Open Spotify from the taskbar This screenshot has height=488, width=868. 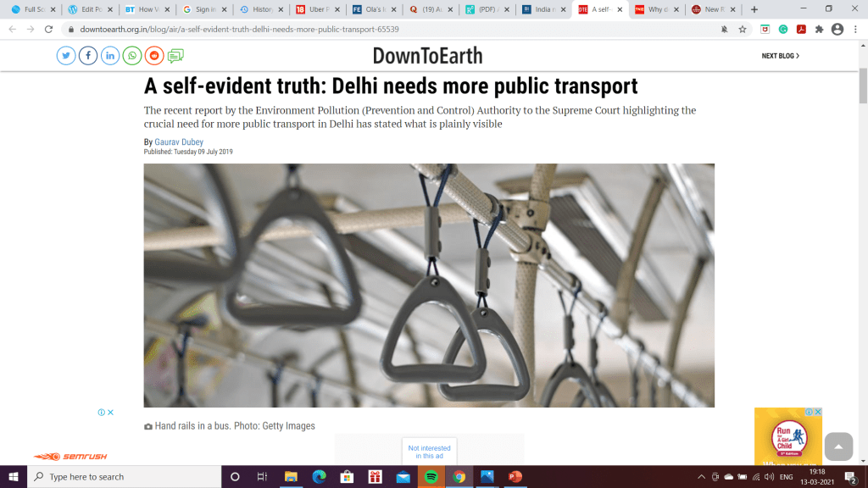(431, 477)
